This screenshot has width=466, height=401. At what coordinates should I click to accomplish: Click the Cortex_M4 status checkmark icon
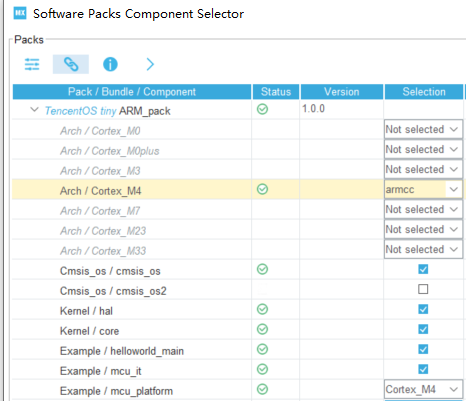[x=262, y=189]
